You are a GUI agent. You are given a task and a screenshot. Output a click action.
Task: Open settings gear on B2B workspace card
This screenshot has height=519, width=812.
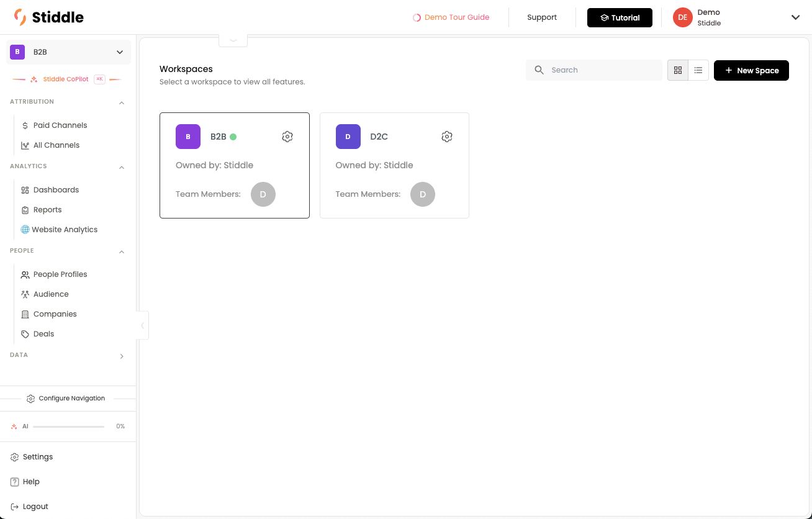coord(287,137)
